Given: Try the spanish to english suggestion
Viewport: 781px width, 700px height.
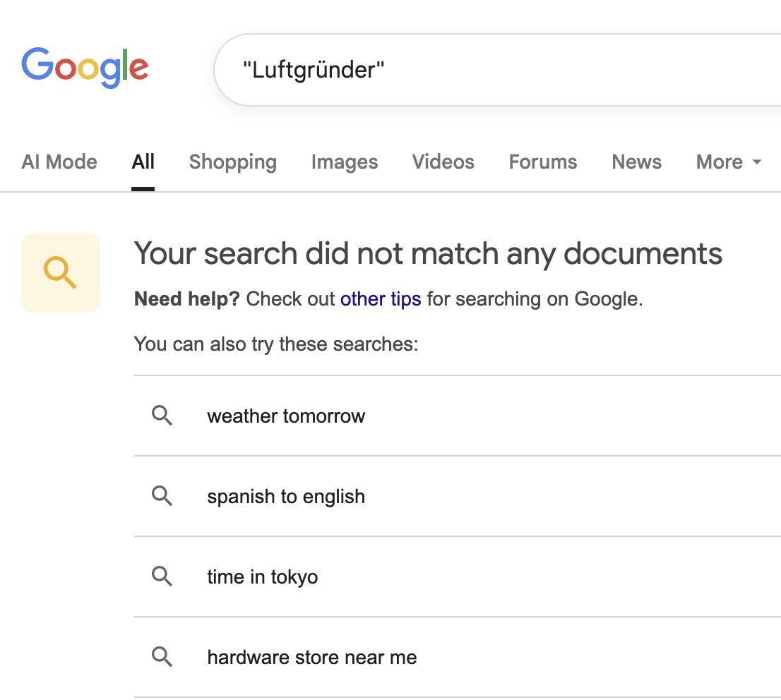Looking at the screenshot, I should click(x=286, y=496).
